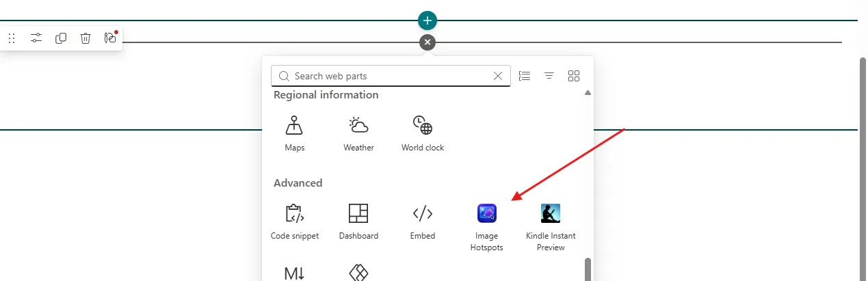Focus the Search web parts field
Image resolution: width=868 pixels, height=281 pixels.
[x=391, y=76]
